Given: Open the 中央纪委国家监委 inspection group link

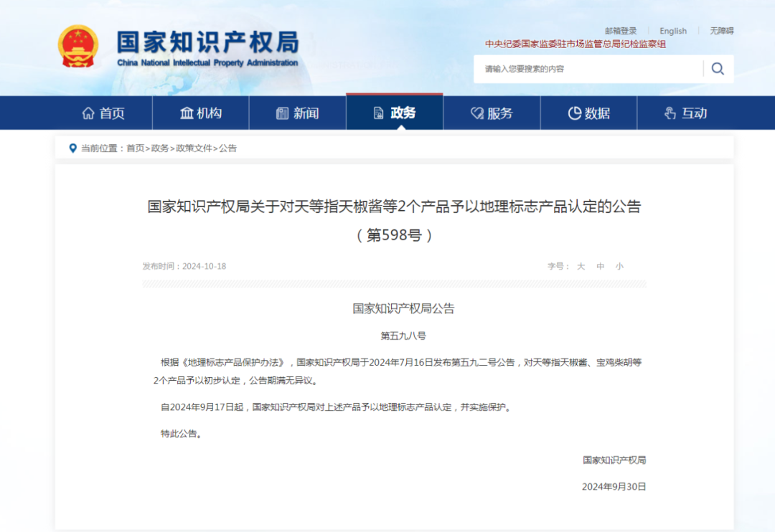Looking at the screenshot, I should [x=576, y=44].
